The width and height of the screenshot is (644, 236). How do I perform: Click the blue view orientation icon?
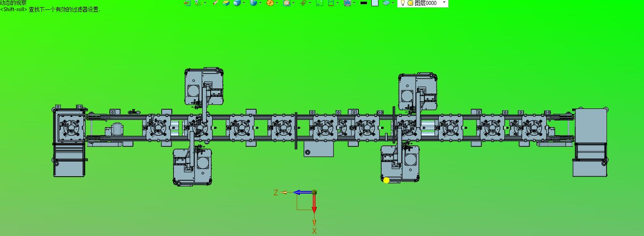253,3
